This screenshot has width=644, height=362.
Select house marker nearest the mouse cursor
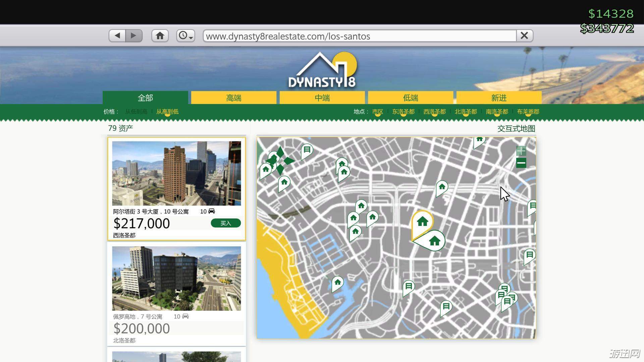pyautogui.click(x=441, y=188)
